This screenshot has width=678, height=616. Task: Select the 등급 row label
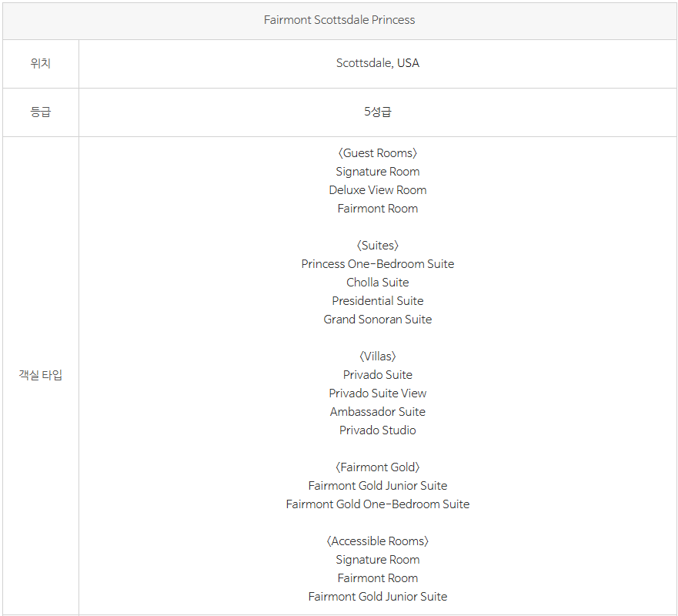point(40,112)
